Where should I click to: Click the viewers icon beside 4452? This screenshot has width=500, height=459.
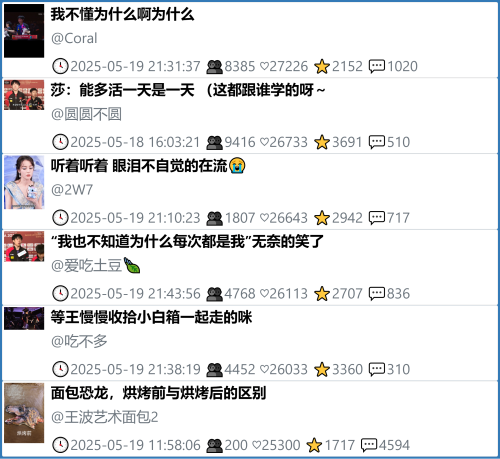[x=214, y=370]
